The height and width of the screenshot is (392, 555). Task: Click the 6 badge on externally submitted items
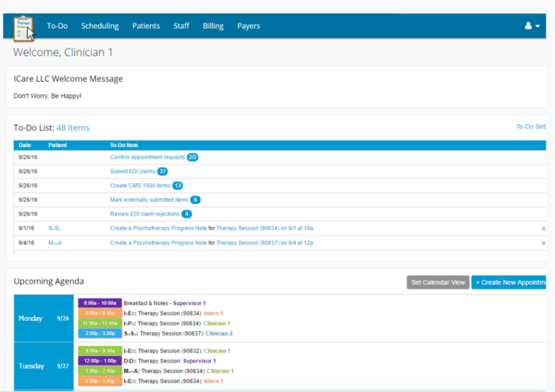pos(195,200)
